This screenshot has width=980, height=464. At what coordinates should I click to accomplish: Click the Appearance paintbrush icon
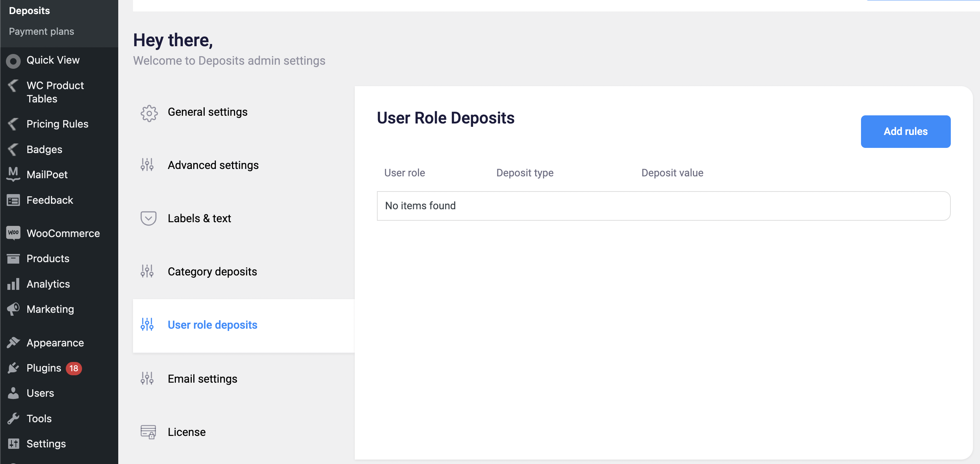point(13,343)
